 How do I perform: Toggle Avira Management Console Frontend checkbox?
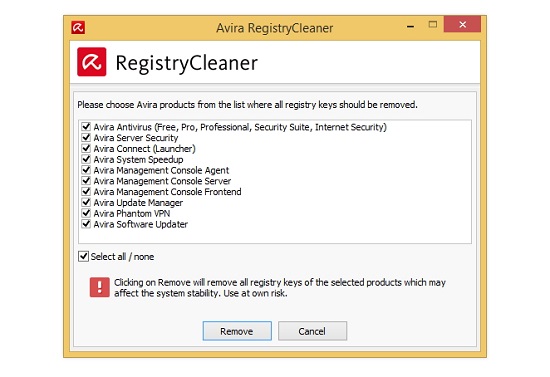tap(86, 191)
